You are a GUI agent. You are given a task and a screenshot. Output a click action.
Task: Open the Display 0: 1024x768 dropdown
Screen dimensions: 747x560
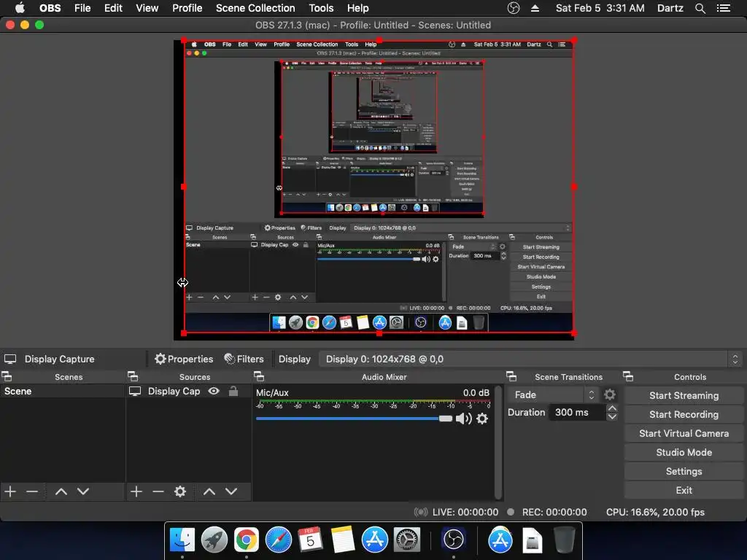(x=530, y=359)
